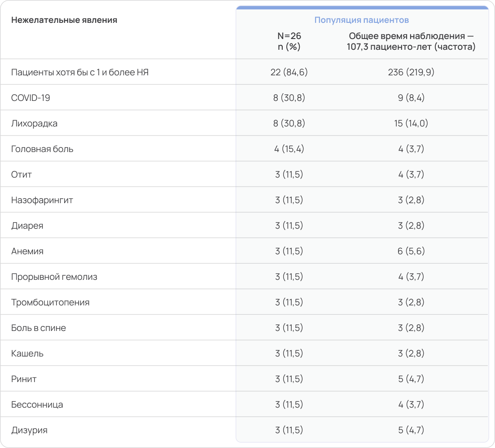Click the 'N=26 n (%)' column header

[x=289, y=41]
